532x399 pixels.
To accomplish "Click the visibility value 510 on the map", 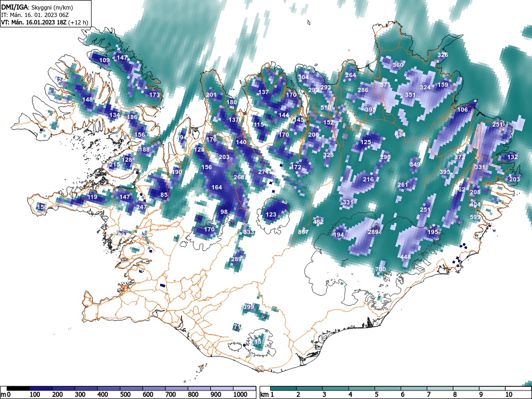I will click(x=326, y=107).
